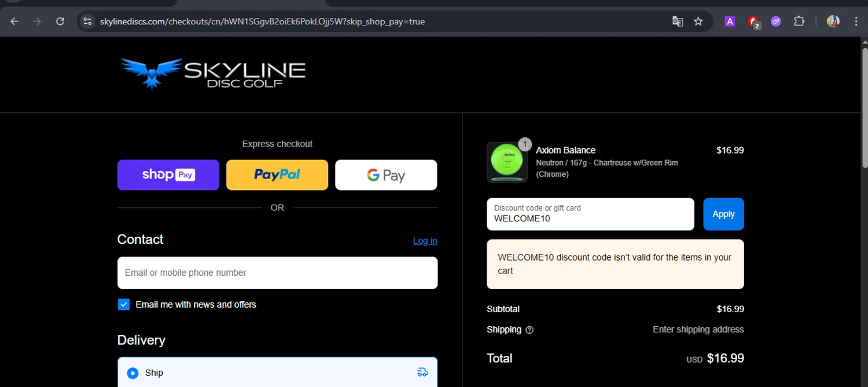This screenshot has width=868, height=387.
Task: Select the skylinediscs.com URL in address bar
Action: pyautogui.click(x=262, y=21)
